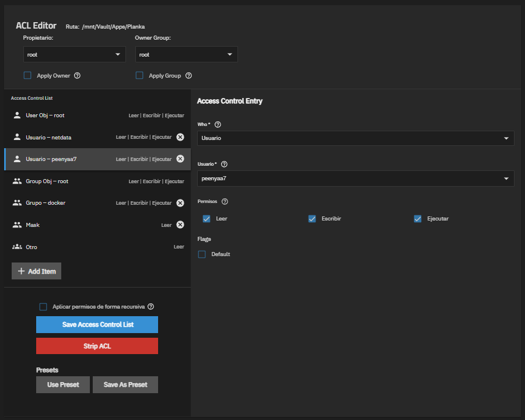Click the X icon on the Mask entry
The width and height of the screenshot is (525, 420).
(x=180, y=224)
